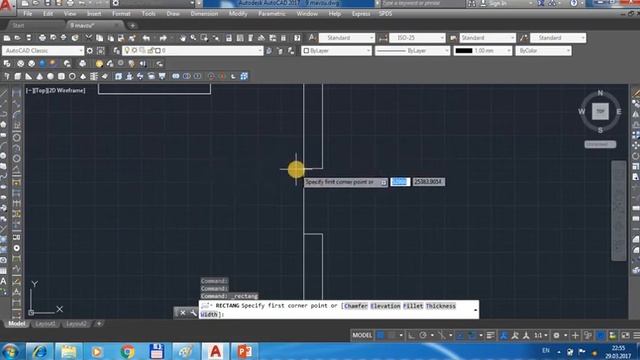Open the text style Standard dropdown
The width and height of the screenshot is (640, 360).
point(347,38)
